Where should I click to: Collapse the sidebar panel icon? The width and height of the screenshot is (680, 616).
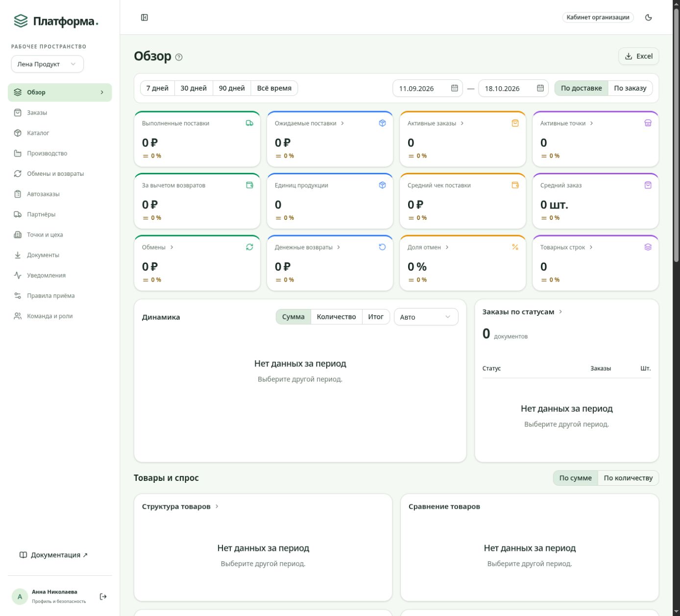145,18
